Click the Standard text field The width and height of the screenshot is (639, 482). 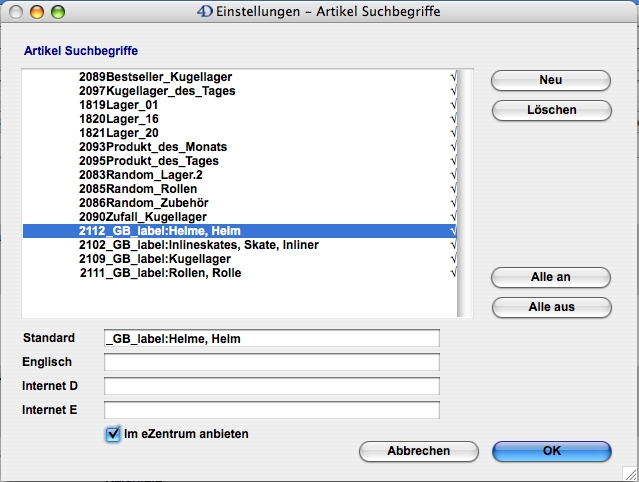click(271, 339)
